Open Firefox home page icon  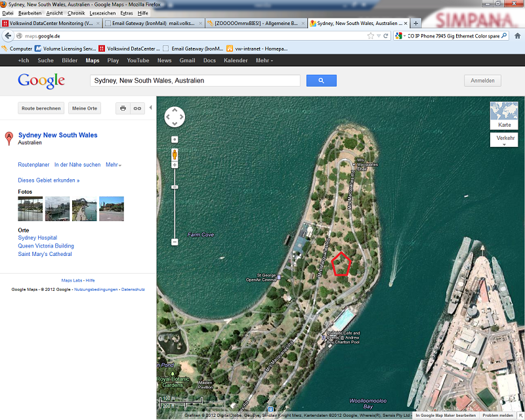517,36
